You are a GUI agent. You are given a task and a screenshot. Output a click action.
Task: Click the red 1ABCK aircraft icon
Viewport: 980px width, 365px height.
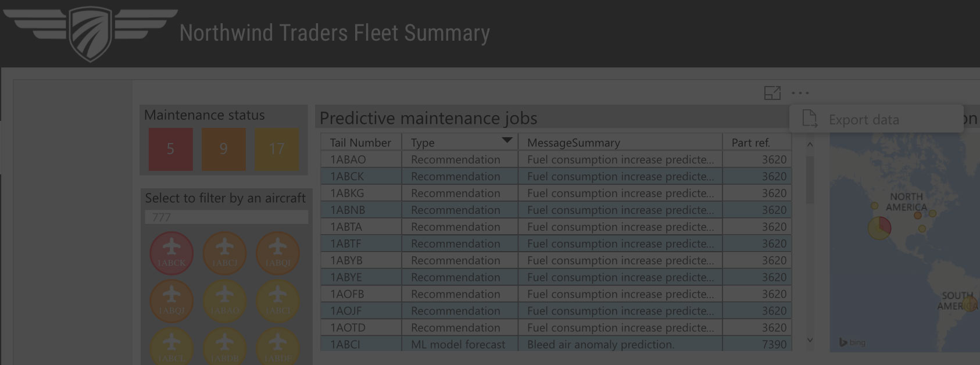[171, 254]
